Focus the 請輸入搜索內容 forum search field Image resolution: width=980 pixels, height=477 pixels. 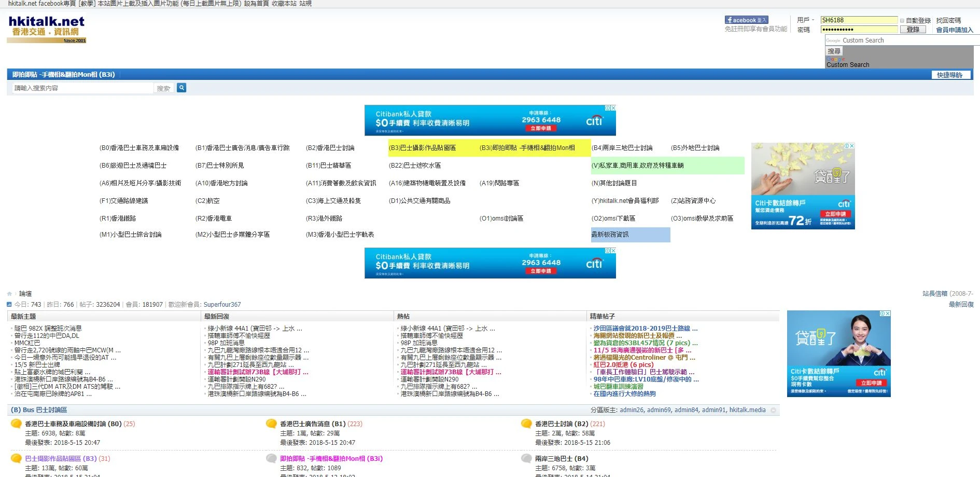82,88
